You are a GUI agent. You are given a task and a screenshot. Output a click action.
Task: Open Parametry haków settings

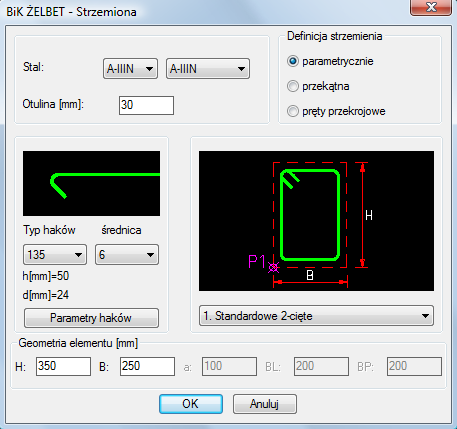point(91,318)
